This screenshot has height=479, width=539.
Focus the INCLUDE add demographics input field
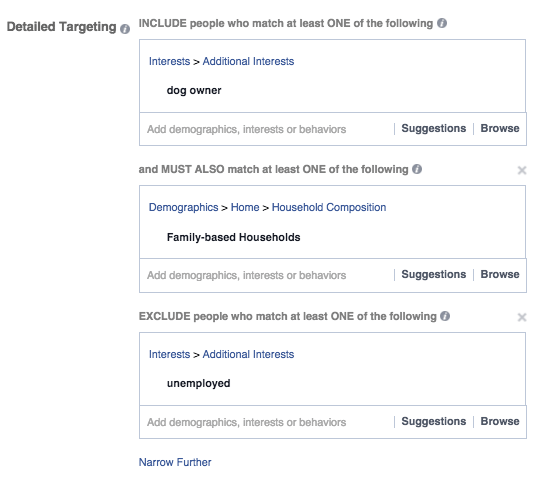(x=266, y=129)
